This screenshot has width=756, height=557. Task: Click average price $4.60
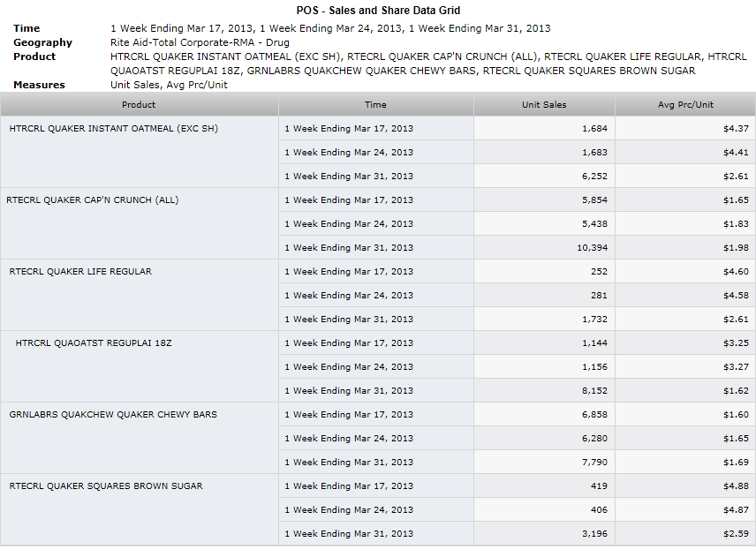click(736, 272)
